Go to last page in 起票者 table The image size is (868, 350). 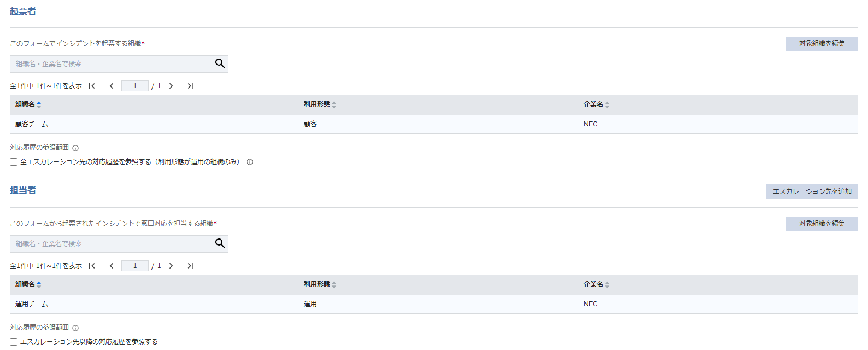pyautogui.click(x=191, y=86)
